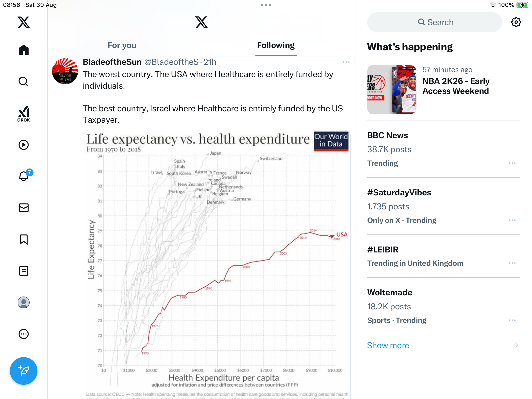Open Bookmarks in the sidebar

tap(24, 239)
